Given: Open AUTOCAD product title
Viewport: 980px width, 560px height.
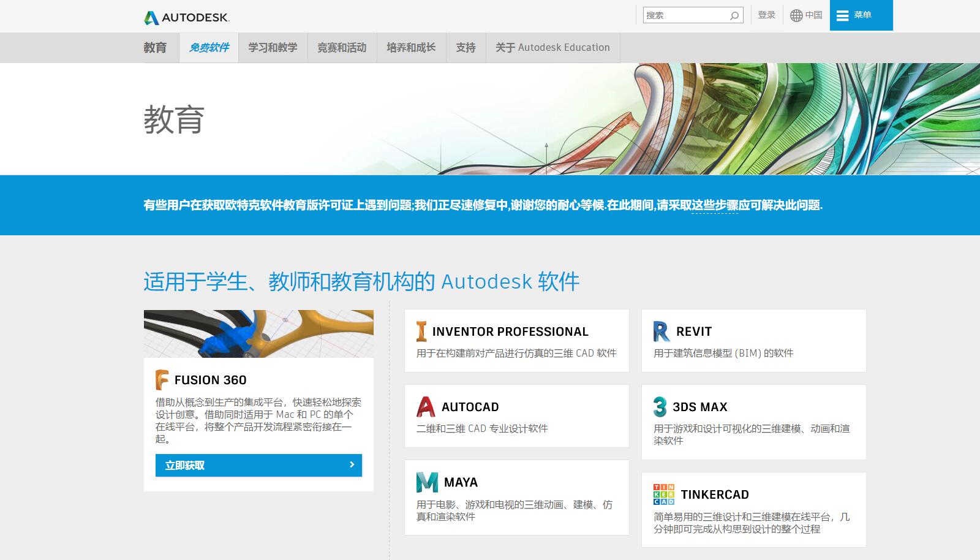Looking at the screenshot, I should (x=470, y=407).
